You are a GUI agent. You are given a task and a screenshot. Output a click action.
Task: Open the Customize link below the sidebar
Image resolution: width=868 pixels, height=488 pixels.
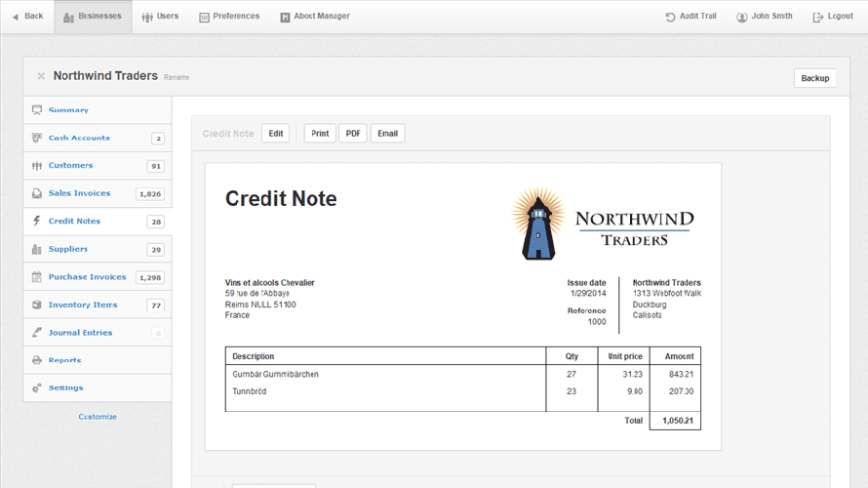[x=98, y=417]
